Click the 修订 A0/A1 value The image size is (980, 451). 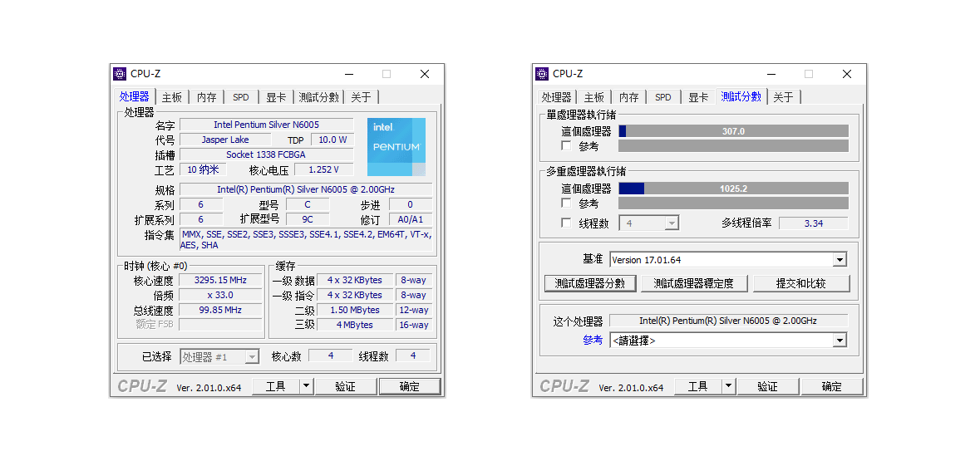click(x=410, y=219)
